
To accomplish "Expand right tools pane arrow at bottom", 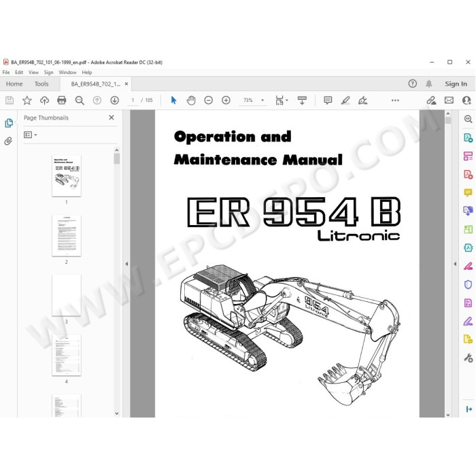I will pyautogui.click(x=469, y=409).
